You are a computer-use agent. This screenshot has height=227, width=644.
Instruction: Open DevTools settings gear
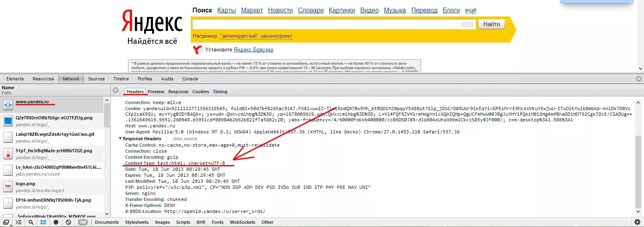[x=637, y=222]
